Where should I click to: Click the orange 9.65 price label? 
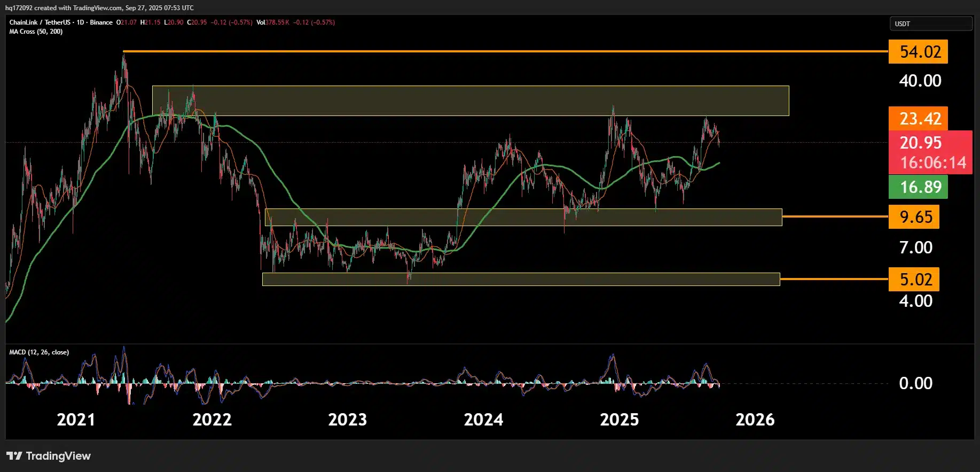click(x=914, y=217)
